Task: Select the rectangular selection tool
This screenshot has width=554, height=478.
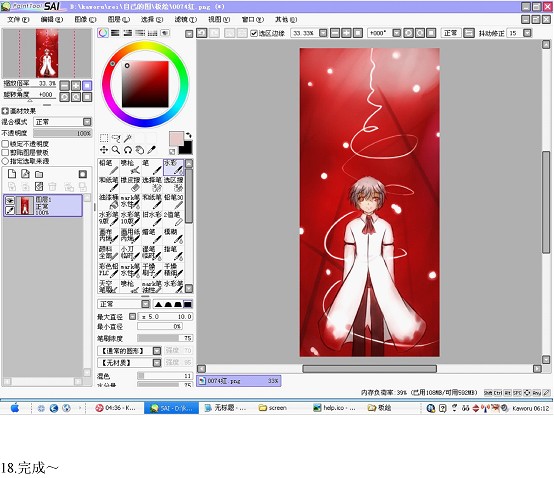Action: [x=104, y=138]
